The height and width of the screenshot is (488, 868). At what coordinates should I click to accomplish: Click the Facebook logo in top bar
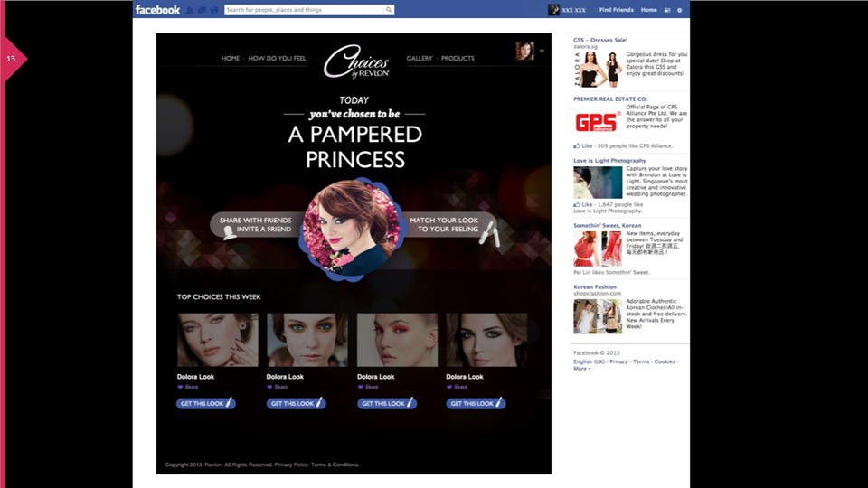click(x=157, y=10)
